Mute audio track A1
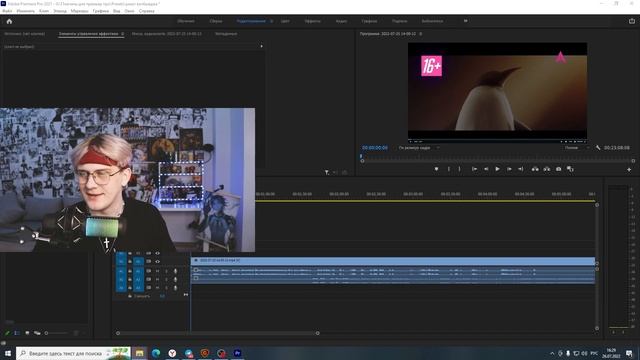This screenshot has height=360, width=640. [x=157, y=271]
